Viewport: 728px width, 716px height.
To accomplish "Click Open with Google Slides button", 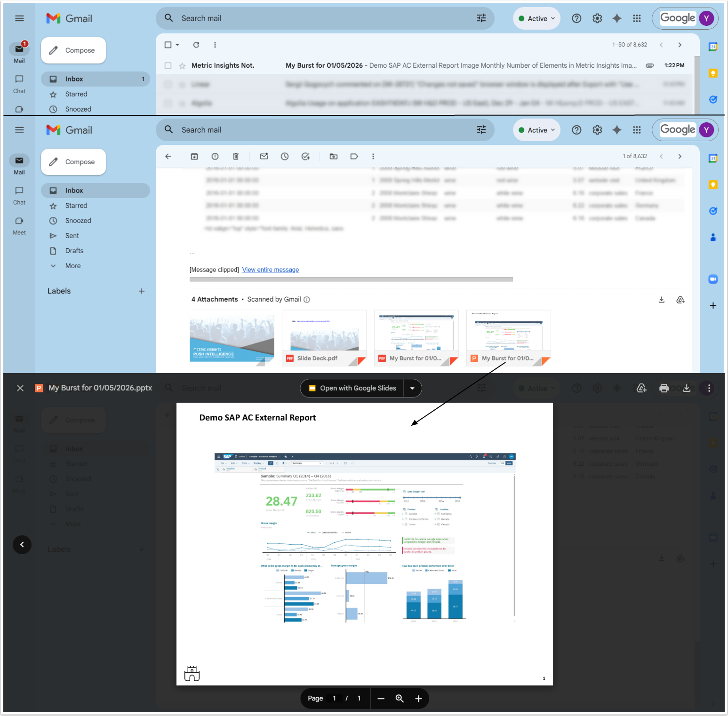I will [352, 388].
